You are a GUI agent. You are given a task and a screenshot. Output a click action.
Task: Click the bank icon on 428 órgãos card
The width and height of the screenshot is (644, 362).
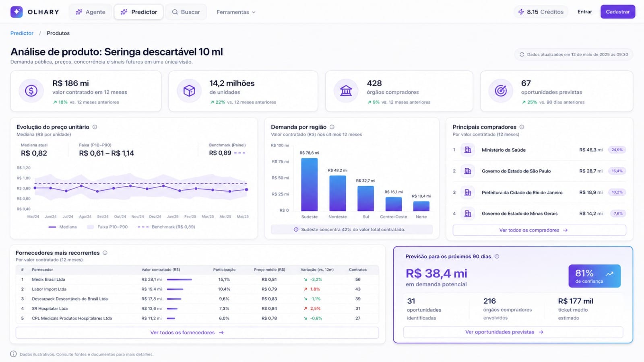pyautogui.click(x=346, y=91)
